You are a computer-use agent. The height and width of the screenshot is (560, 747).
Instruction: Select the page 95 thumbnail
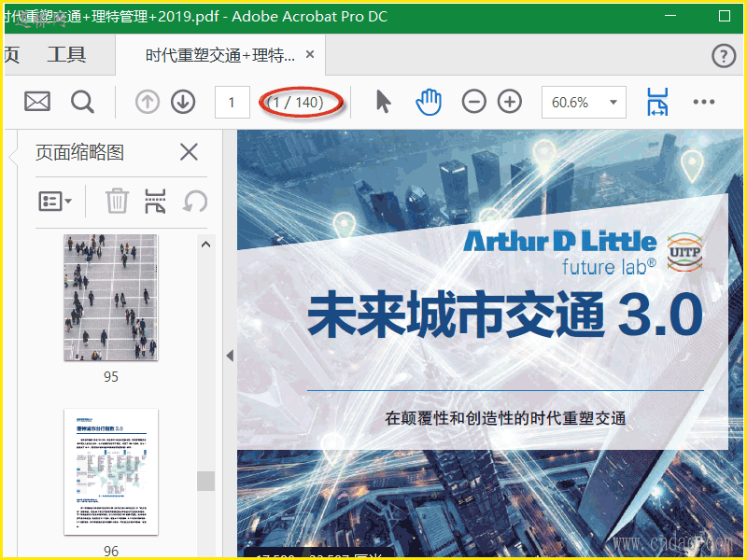[x=111, y=297]
